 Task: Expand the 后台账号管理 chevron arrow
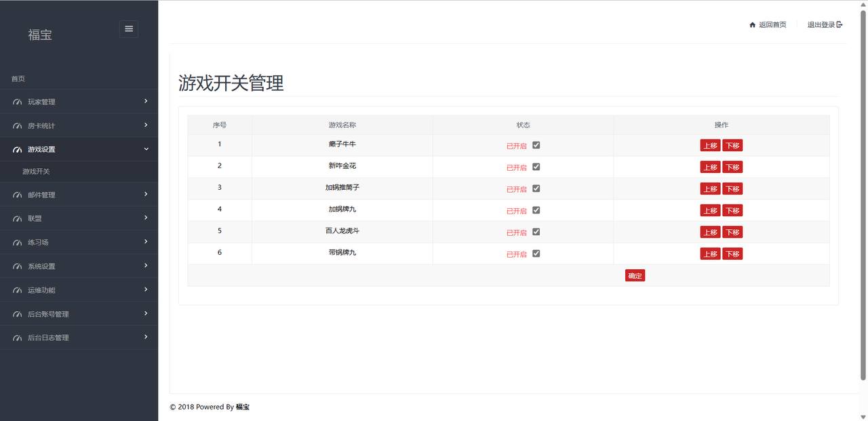tap(146, 313)
